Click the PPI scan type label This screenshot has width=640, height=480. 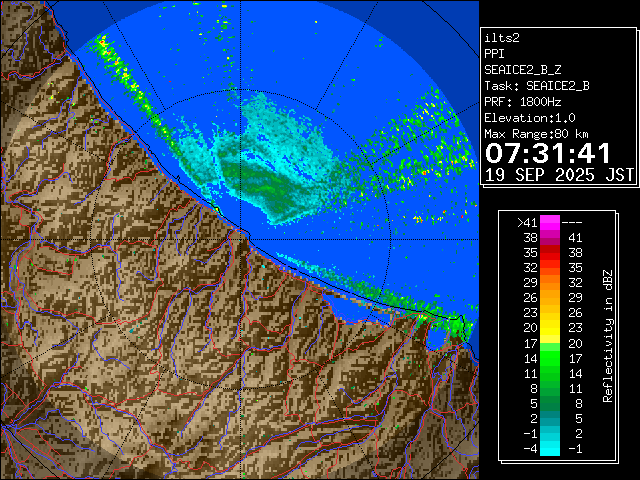pos(495,54)
